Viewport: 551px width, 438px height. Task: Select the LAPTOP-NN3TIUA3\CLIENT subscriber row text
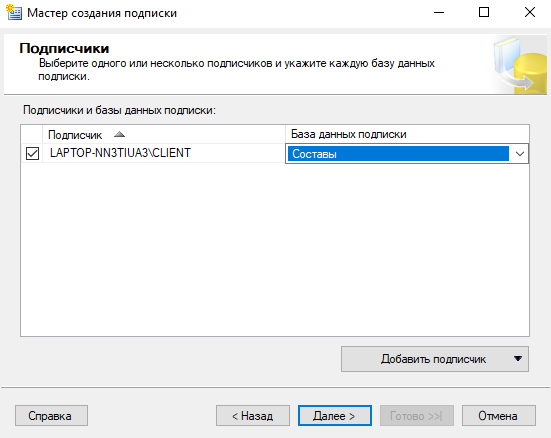pos(120,153)
